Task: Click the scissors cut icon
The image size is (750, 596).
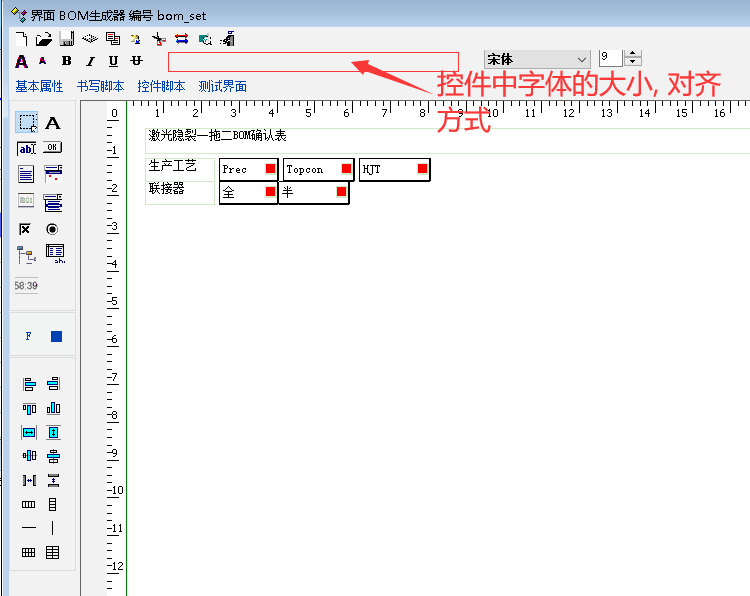Action: 158,39
